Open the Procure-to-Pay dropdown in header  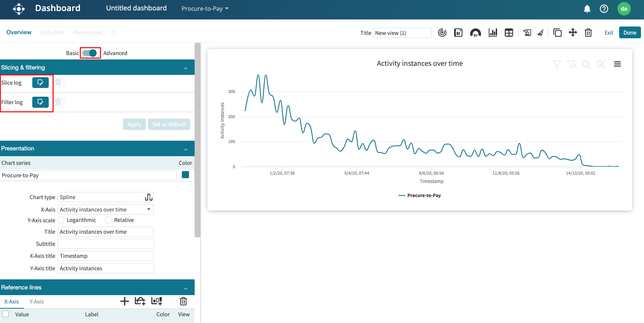click(205, 9)
